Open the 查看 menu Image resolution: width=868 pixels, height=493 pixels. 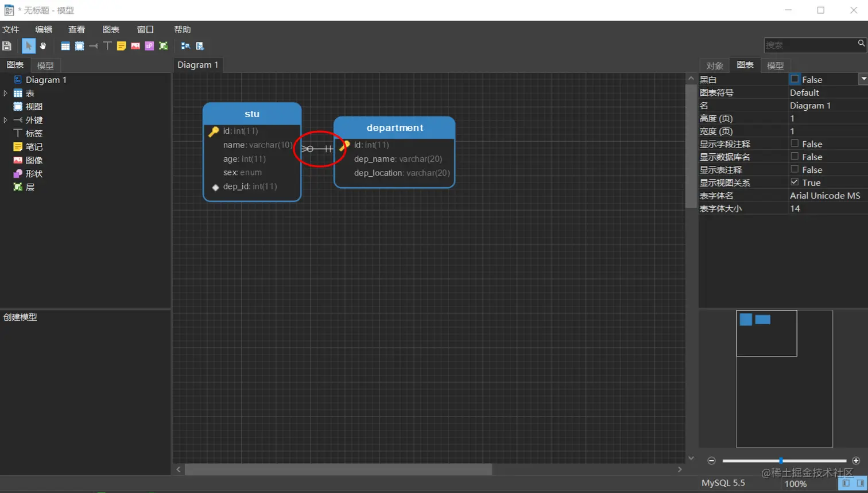[76, 29]
